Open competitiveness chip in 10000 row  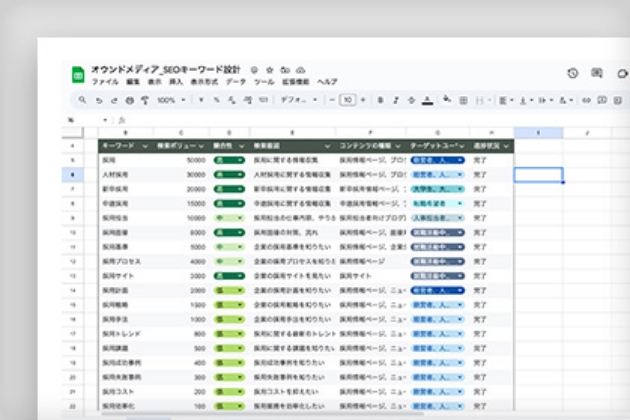[x=229, y=218]
